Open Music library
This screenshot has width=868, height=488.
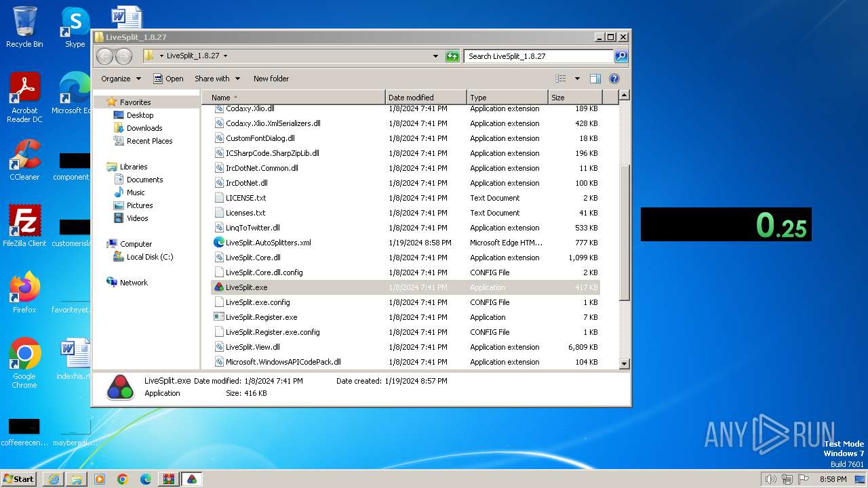pyautogui.click(x=136, y=192)
